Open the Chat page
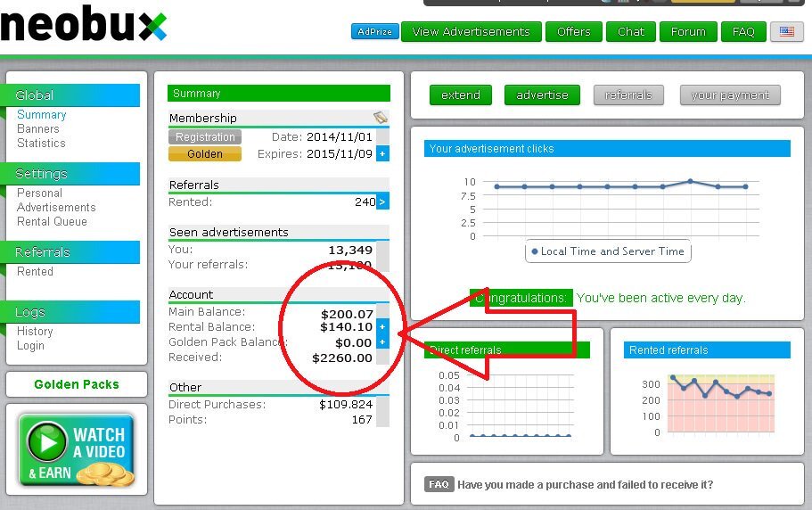 pyautogui.click(x=631, y=31)
